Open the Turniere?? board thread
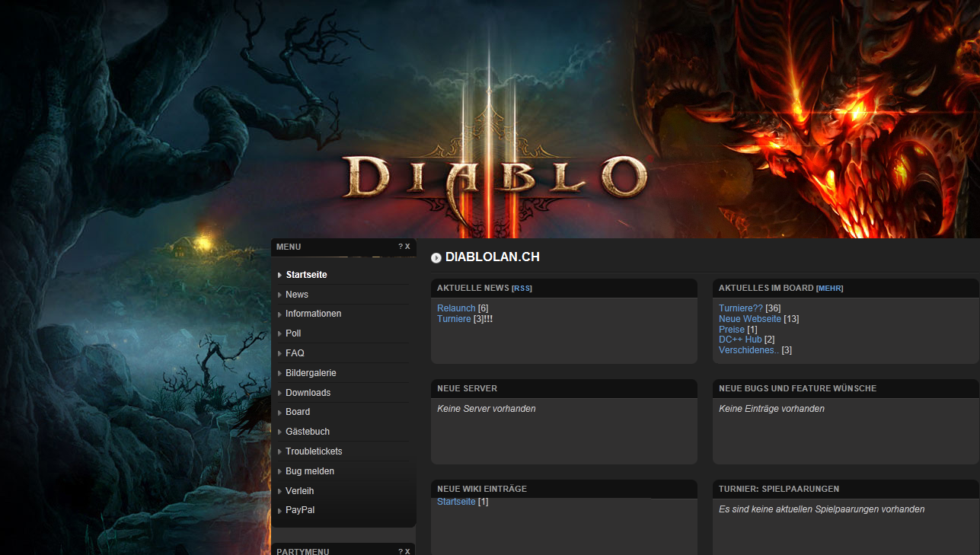Viewport: 980px width, 555px height. tap(740, 308)
